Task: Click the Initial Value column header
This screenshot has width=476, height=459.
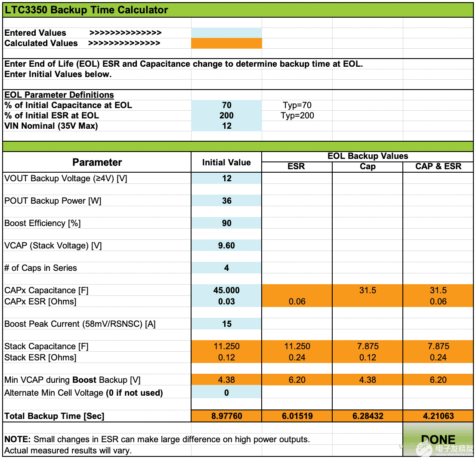Action: (226, 162)
